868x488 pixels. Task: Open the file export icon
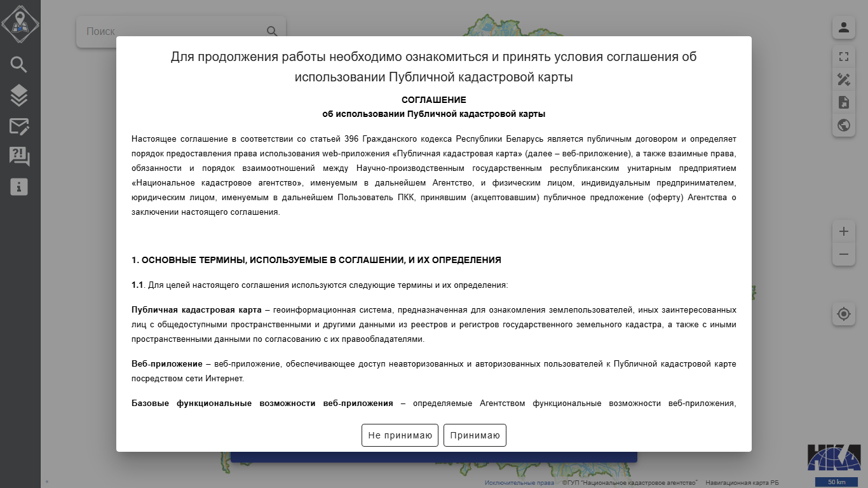pyautogui.click(x=844, y=102)
